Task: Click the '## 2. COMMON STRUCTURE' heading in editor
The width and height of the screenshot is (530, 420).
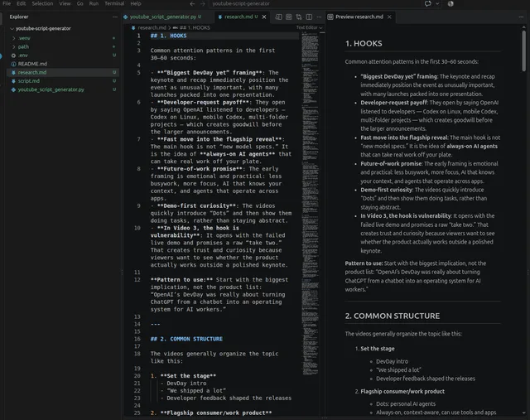Action: [x=186, y=339]
